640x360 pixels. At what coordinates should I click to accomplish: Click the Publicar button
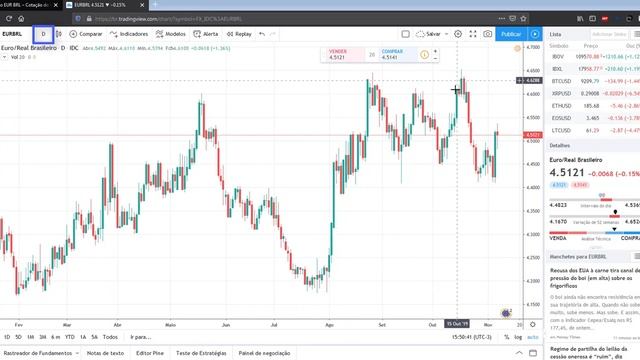coord(511,34)
